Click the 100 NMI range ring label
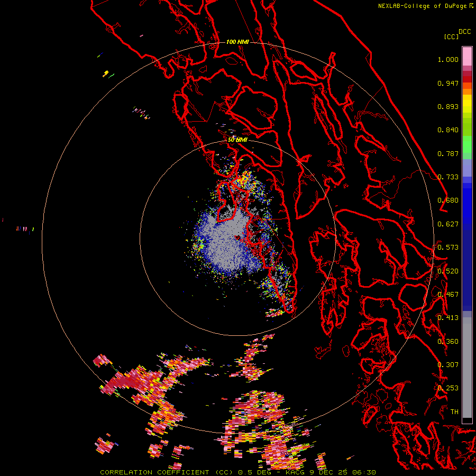The image size is (476, 476). coord(237,42)
